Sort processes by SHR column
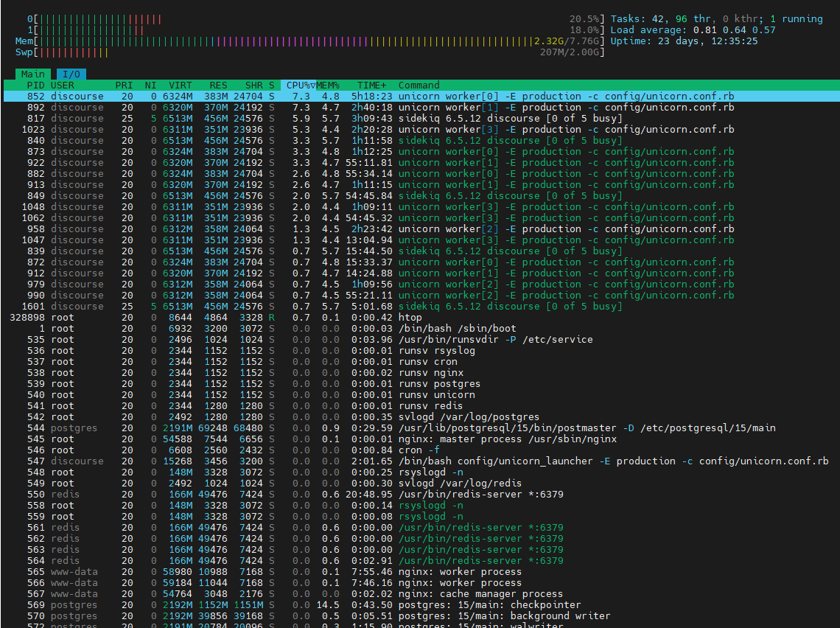 tap(254, 86)
